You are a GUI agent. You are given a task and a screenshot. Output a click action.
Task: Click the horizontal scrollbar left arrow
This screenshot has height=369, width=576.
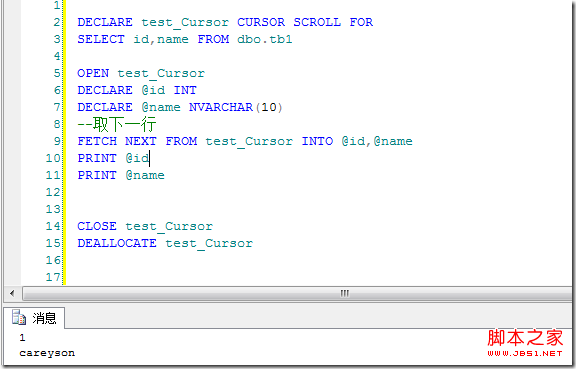(12, 293)
